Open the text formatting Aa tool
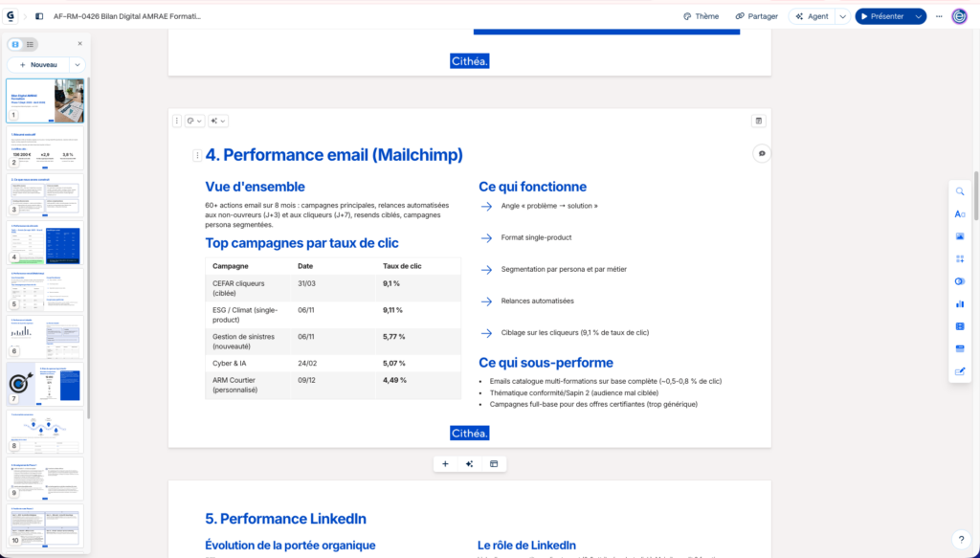This screenshot has width=980, height=558. tap(960, 214)
